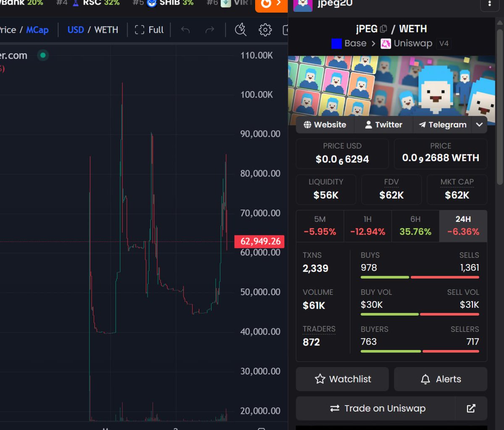Open the token Twitter link

pyautogui.click(x=383, y=125)
